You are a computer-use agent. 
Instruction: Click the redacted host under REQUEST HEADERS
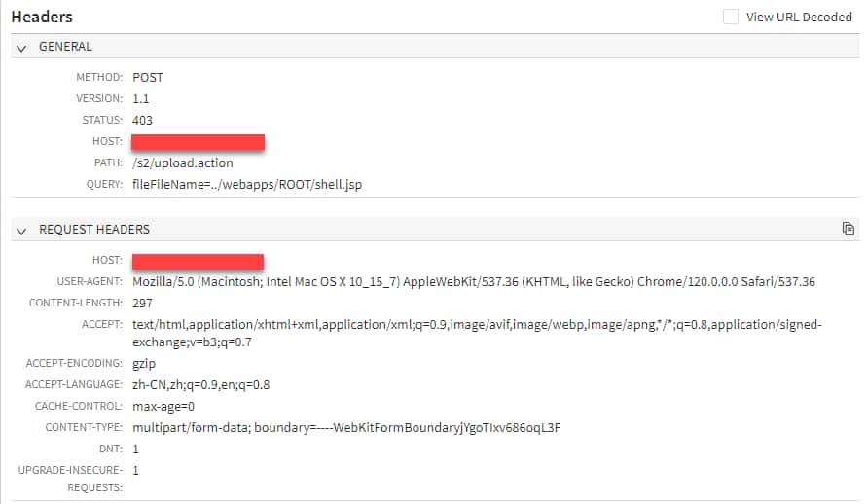pyautogui.click(x=199, y=261)
